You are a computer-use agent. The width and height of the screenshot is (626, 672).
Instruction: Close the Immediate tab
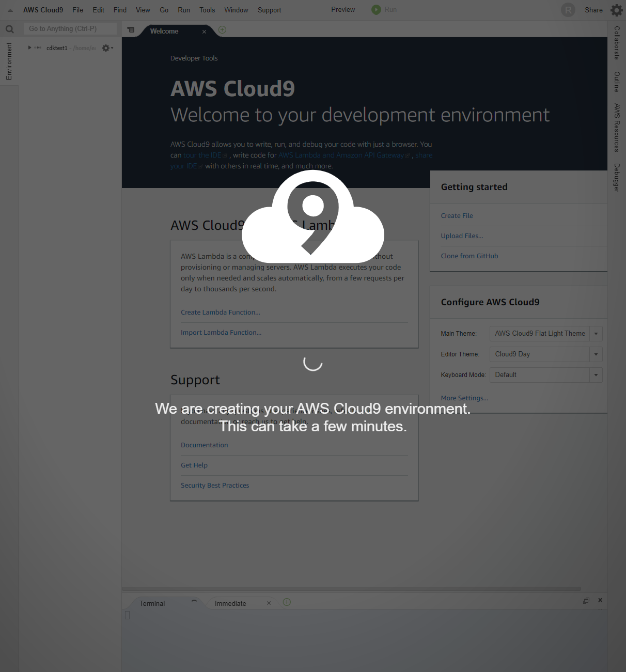tap(269, 603)
